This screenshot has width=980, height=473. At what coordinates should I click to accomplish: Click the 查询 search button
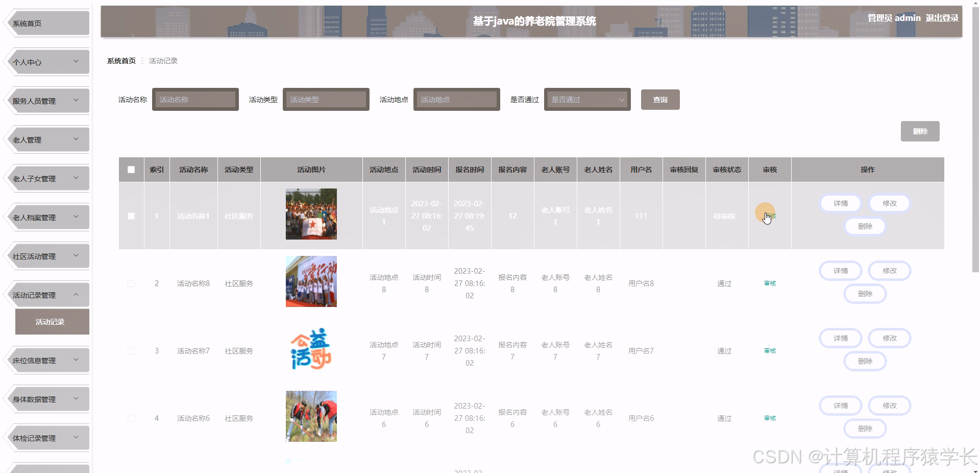pyautogui.click(x=660, y=100)
